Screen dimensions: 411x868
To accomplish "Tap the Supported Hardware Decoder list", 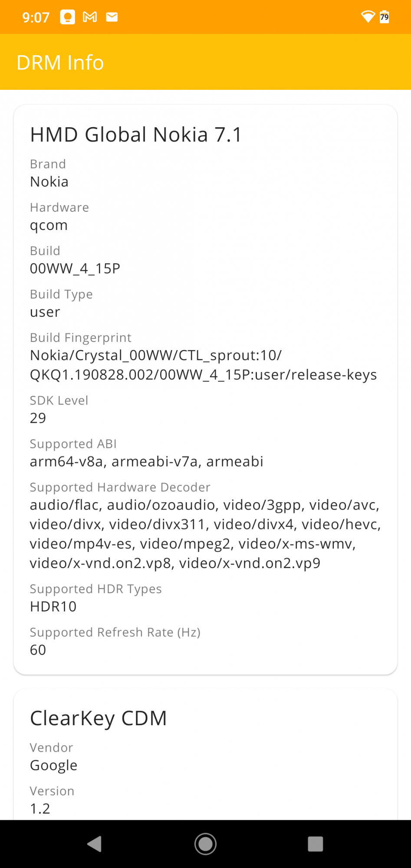I will [x=205, y=534].
